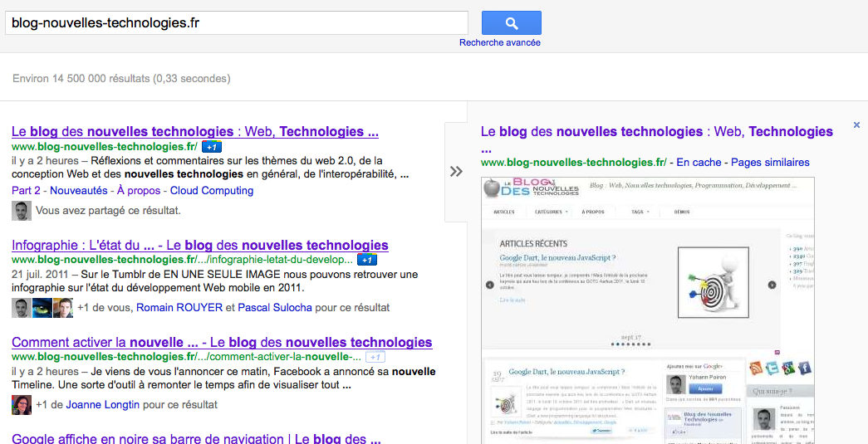The height and width of the screenshot is (444, 868).
Task: Click Joanne Longtin's avatar icon
Action: pyautogui.click(x=22, y=405)
